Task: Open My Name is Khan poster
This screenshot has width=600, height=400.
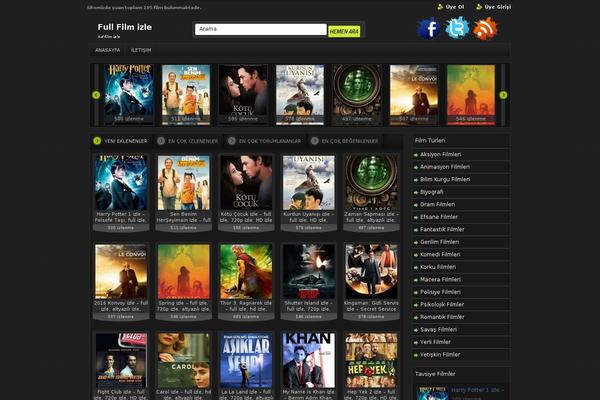Action: pos(309,361)
